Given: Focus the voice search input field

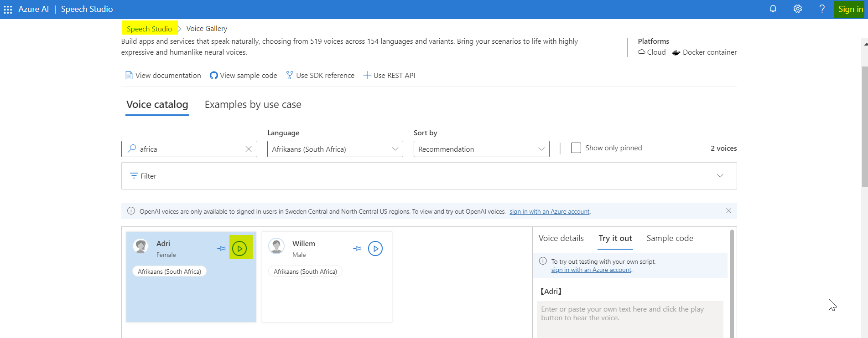Looking at the screenshot, I should [x=189, y=149].
